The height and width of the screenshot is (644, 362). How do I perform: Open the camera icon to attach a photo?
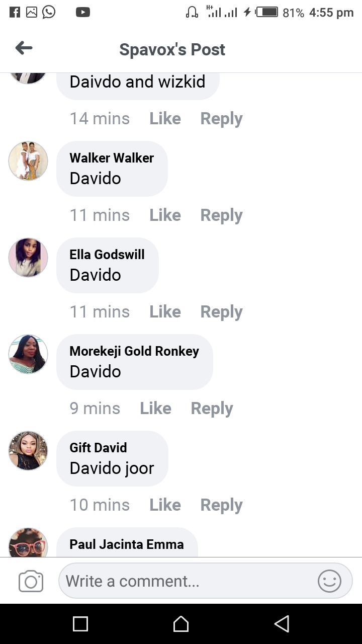pos(31,582)
